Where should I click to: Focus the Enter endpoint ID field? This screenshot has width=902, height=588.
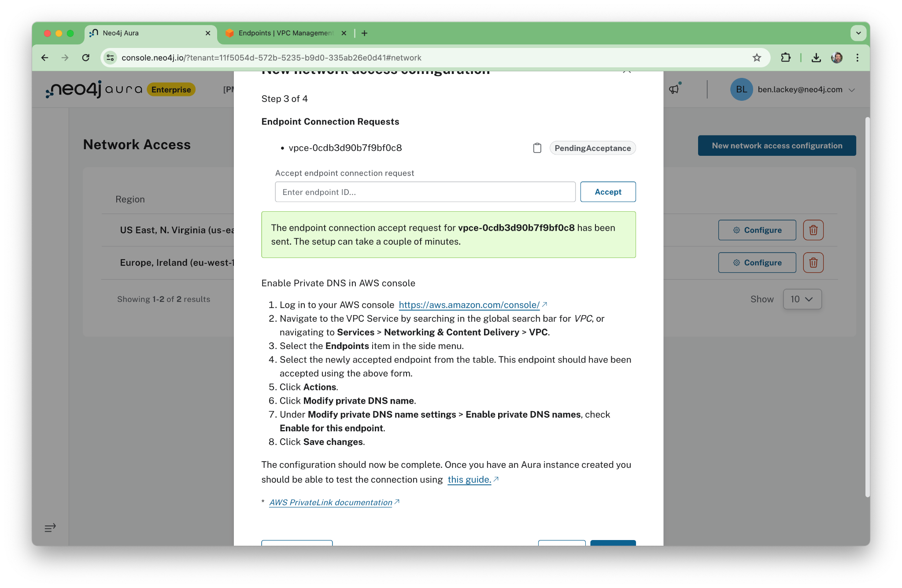coord(425,192)
